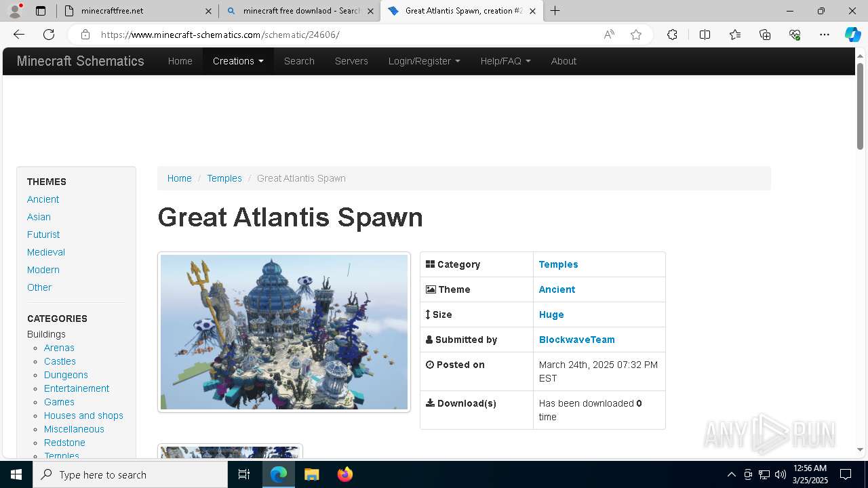Open Copilot sidebar icon

852,35
